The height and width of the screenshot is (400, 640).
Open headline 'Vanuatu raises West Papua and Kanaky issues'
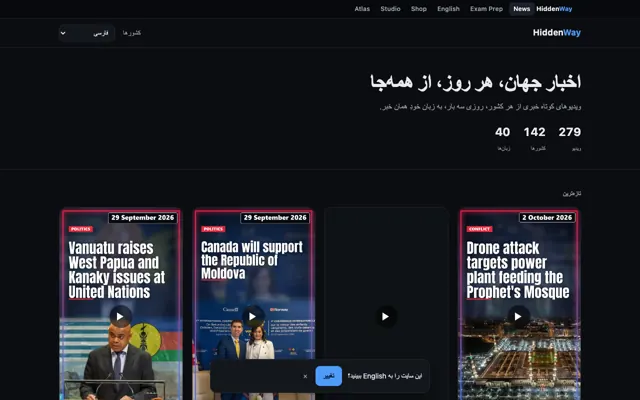coord(117,270)
